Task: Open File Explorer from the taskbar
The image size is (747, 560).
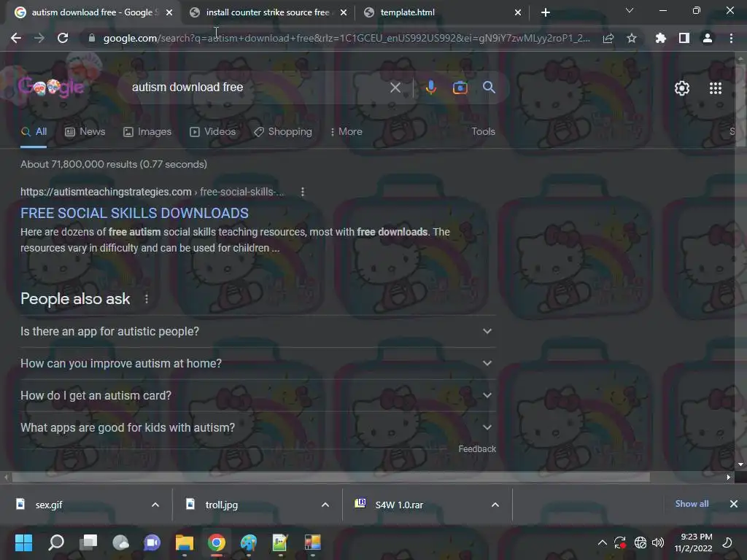Action: 185,542
